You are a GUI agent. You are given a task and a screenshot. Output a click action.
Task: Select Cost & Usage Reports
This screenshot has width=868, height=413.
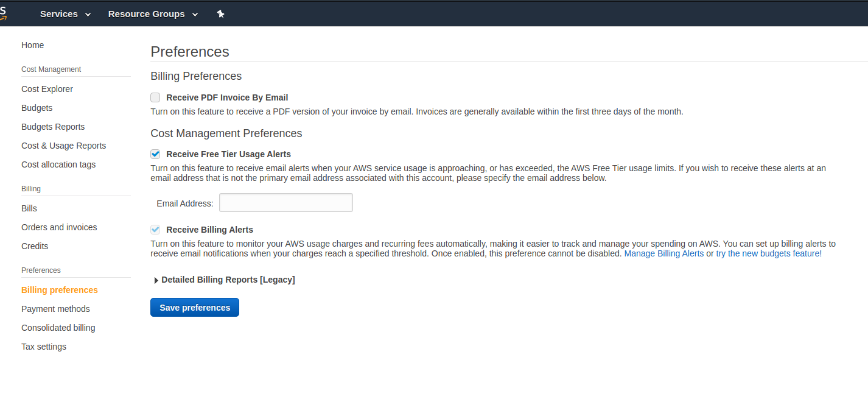(x=63, y=146)
